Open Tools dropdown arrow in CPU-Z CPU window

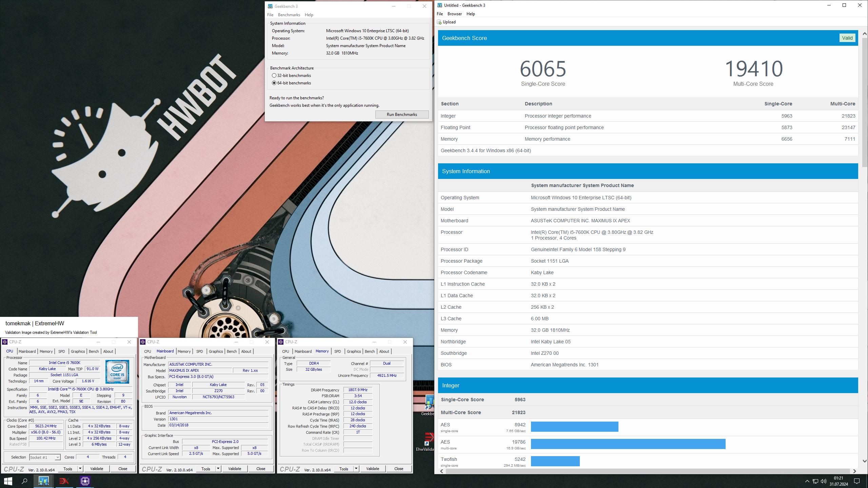coord(80,469)
